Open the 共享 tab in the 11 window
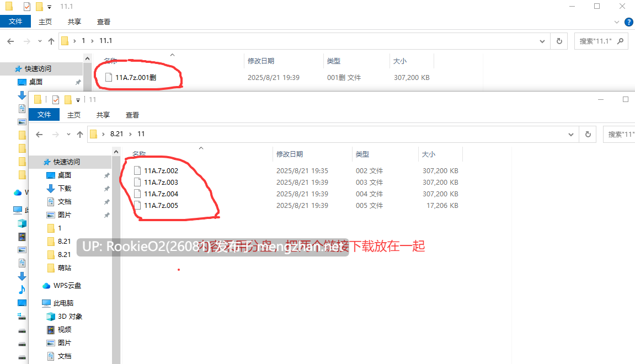This screenshot has width=635, height=364. click(103, 115)
